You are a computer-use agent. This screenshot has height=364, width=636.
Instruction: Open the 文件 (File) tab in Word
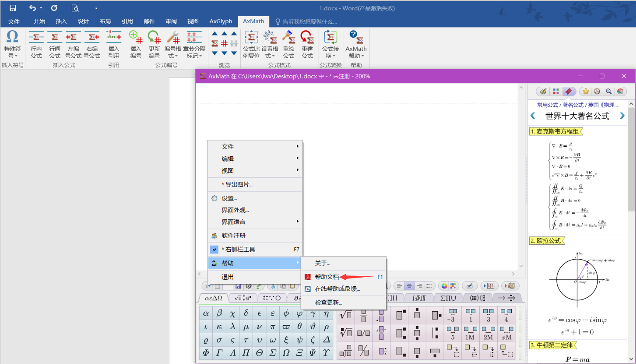[14, 21]
